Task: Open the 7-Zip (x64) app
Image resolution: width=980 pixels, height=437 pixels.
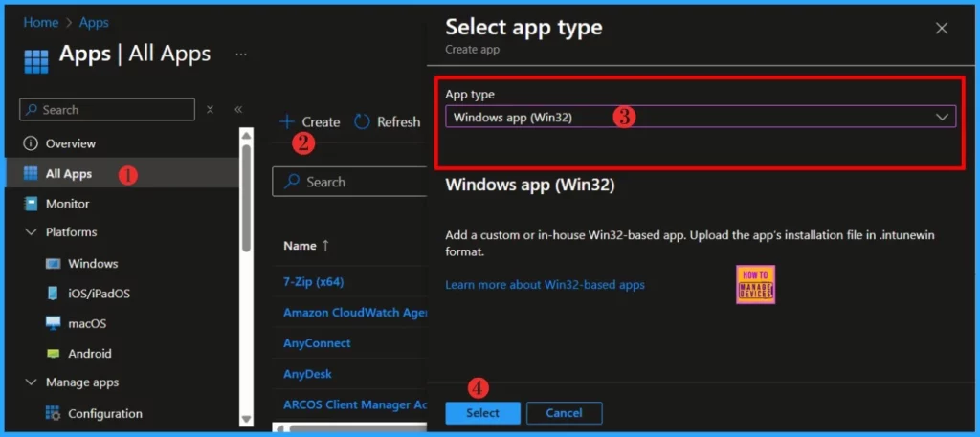Action: pos(313,281)
